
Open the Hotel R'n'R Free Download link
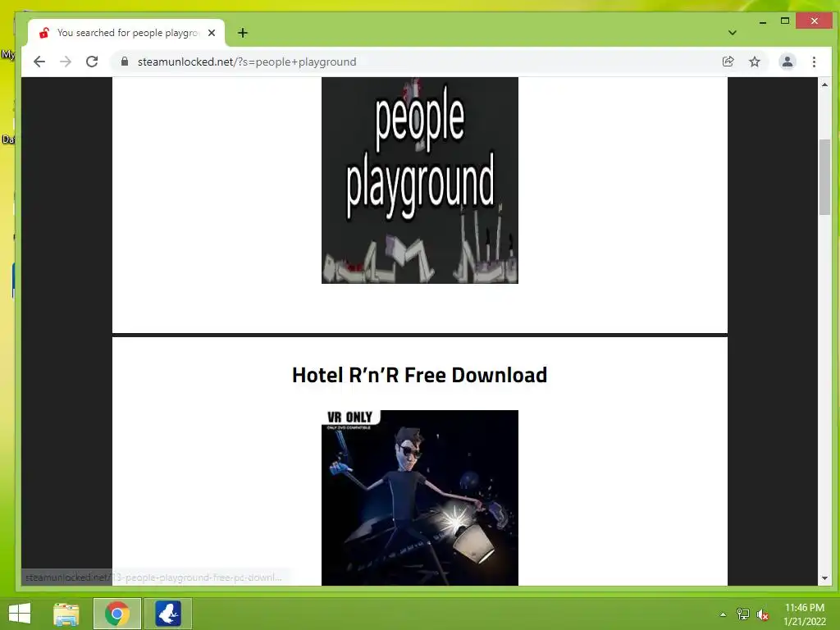(419, 375)
